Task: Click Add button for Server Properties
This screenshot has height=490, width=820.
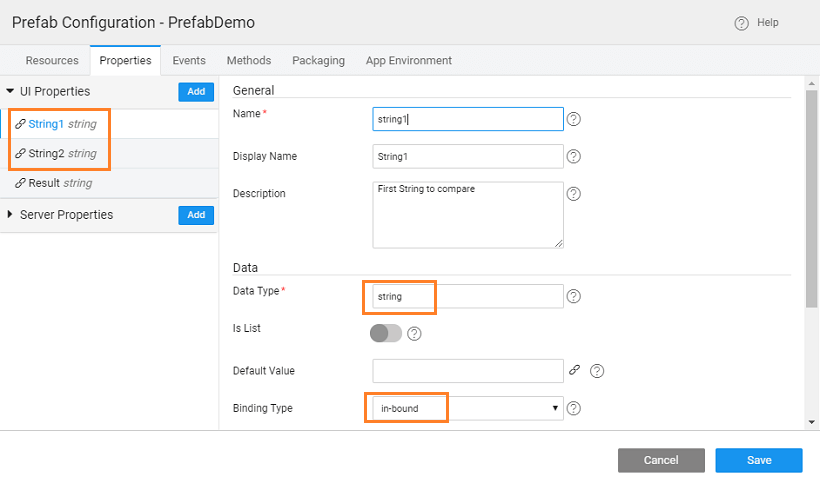Action: [196, 215]
